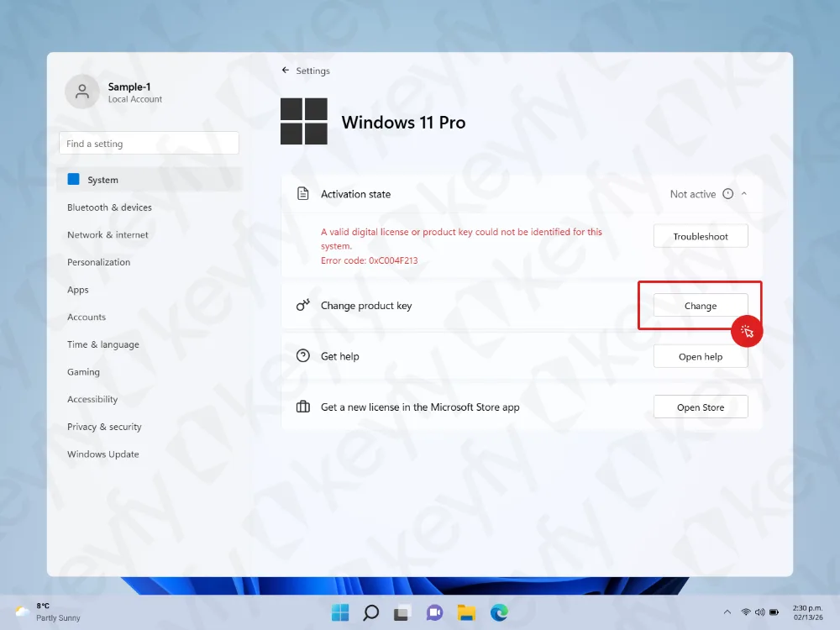Click the back arrow next to Settings

[x=285, y=71]
